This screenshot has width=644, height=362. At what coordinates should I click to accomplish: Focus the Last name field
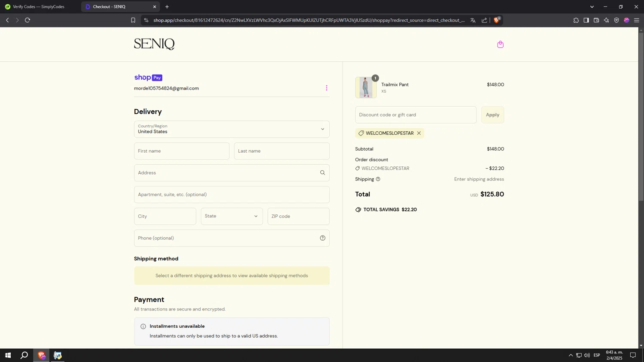point(282,151)
